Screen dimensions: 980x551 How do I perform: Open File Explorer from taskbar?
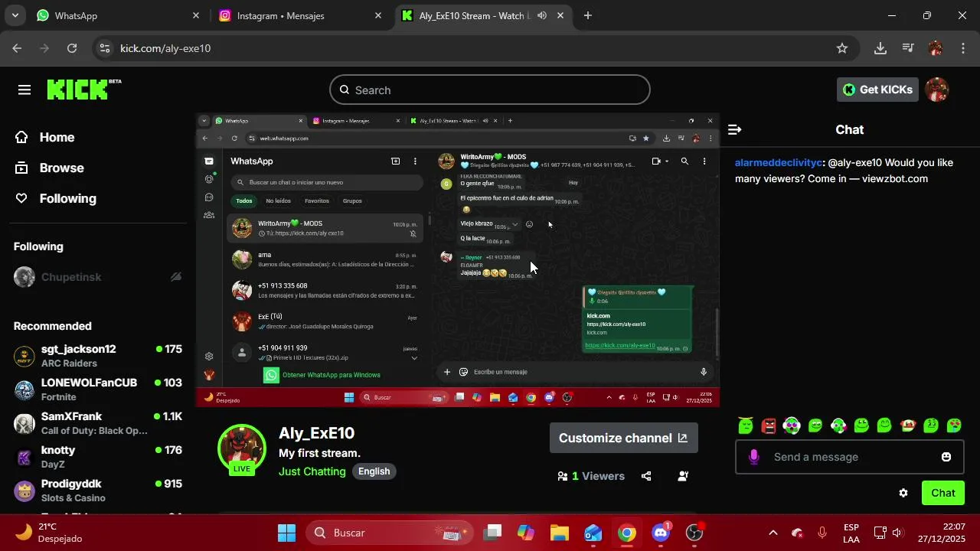pos(560,533)
